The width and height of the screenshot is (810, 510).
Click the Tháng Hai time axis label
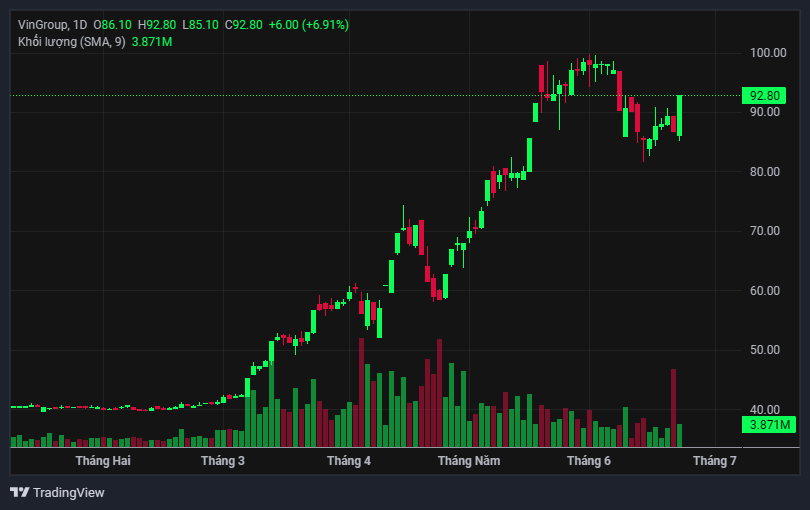point(103,460)
